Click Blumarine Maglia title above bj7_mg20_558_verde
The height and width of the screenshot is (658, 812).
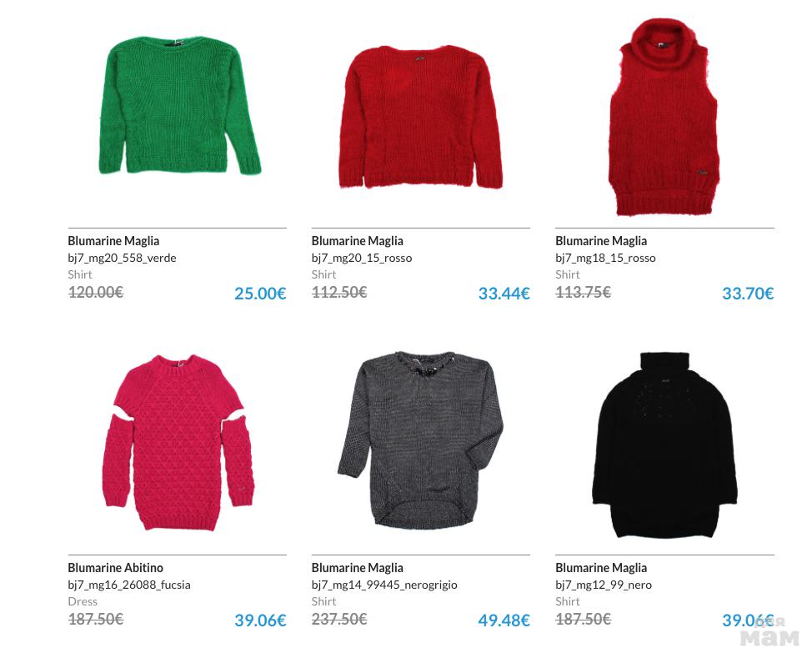click(113, 241)
